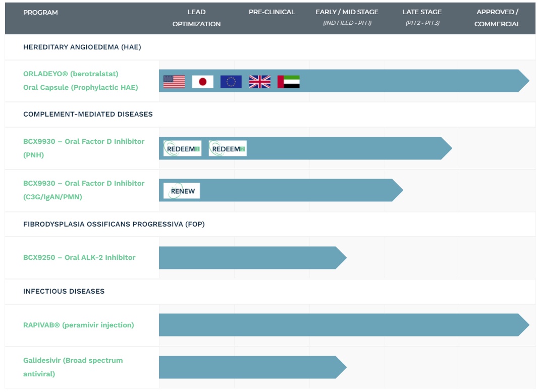Screen dimensions: 538x392
Task: Click the LEAD OPTIMIZATION column header
Action: [x=196, y=18]
